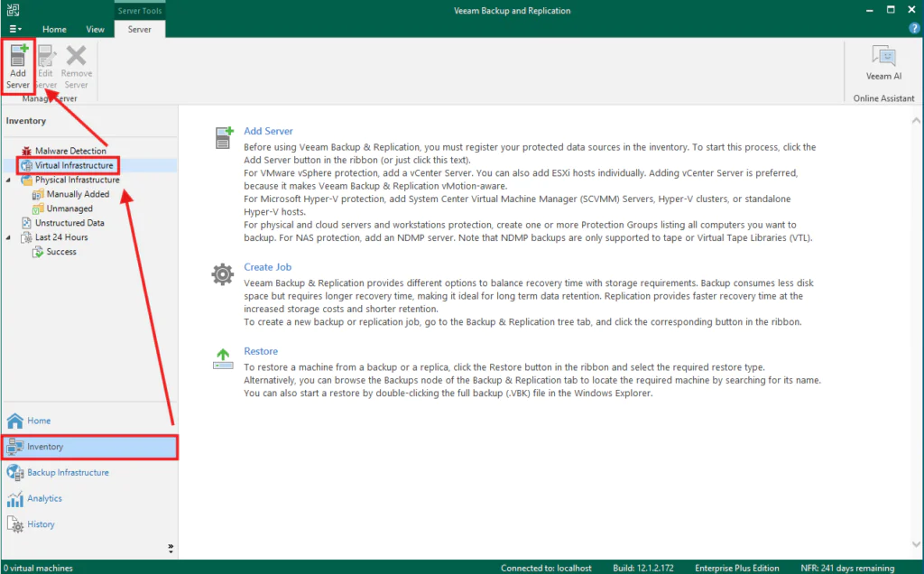Select the Manually Added tree item

(x=78, y=194)
